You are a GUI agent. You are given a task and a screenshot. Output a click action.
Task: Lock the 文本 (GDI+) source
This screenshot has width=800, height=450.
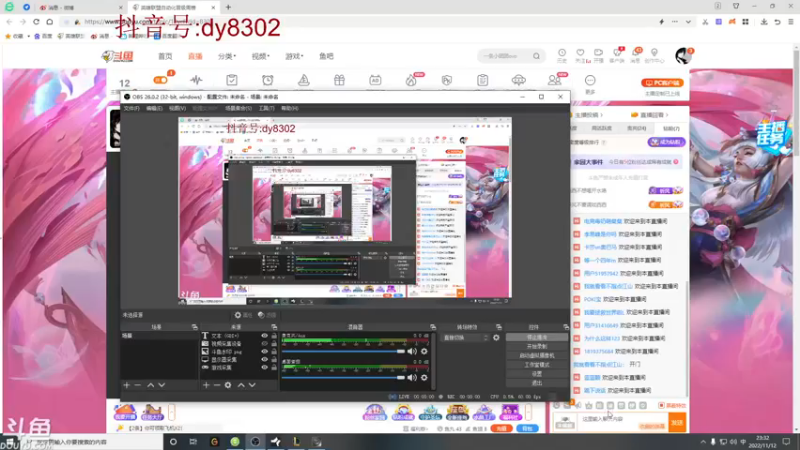click(274, 336)
